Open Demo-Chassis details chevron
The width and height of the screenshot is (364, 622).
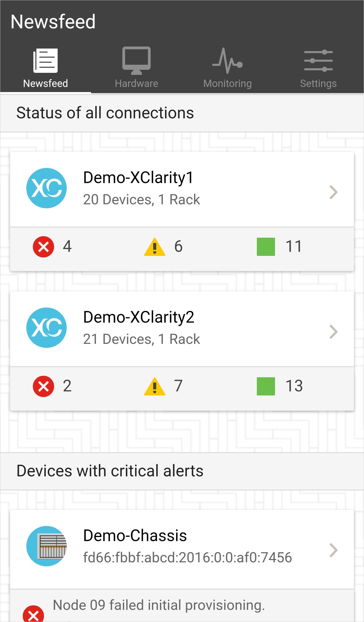point(333,550)
